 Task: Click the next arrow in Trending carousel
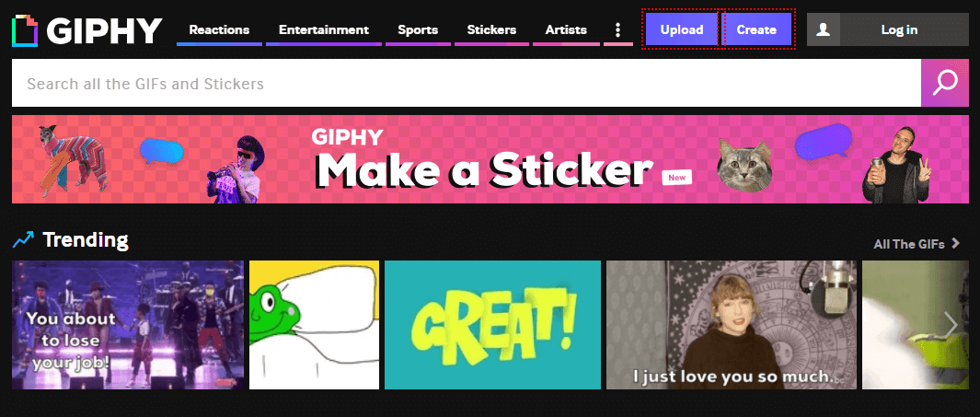click(x=951, y=325)
